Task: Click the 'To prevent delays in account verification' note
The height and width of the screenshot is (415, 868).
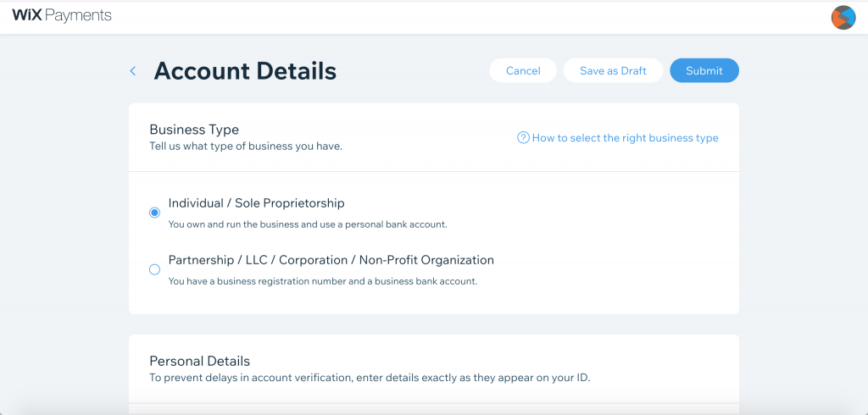Action: click(370, 377)
